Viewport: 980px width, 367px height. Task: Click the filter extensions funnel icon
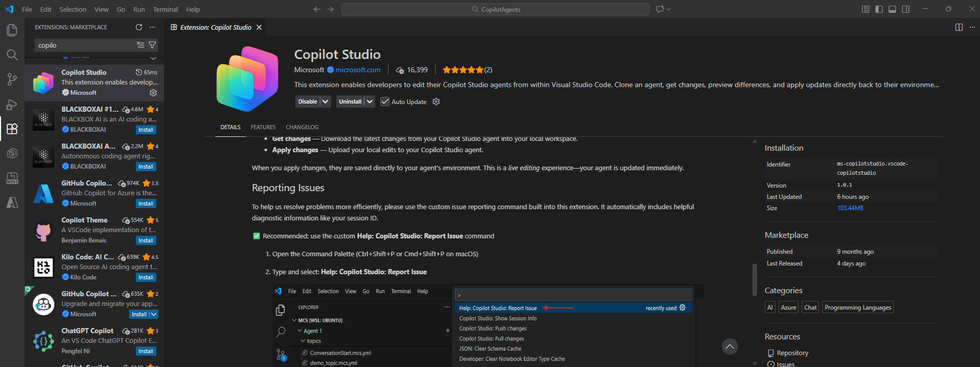point(152,45)
